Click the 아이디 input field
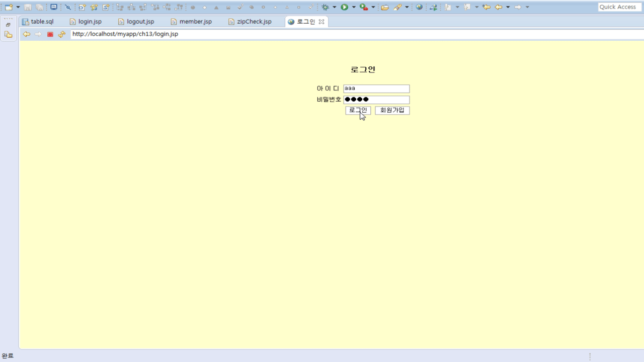 [x=376, y=88]
